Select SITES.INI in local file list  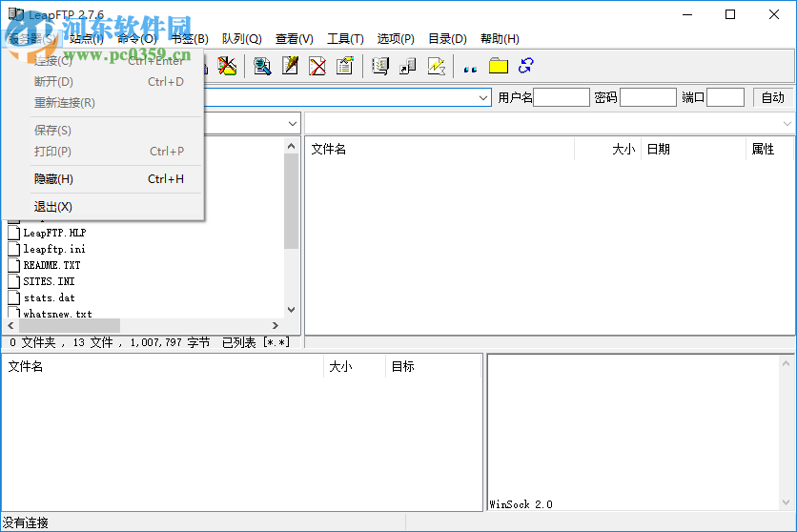[x=49, y=281]
